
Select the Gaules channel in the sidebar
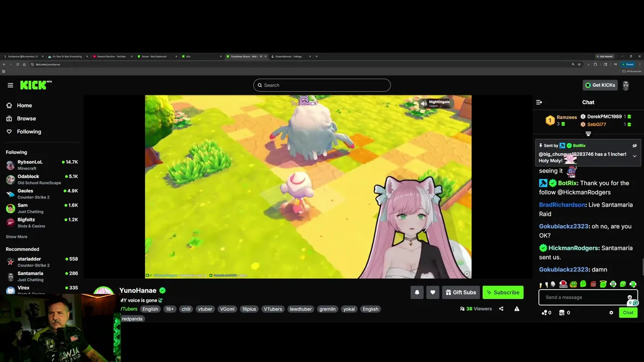(x=42, y=194)
